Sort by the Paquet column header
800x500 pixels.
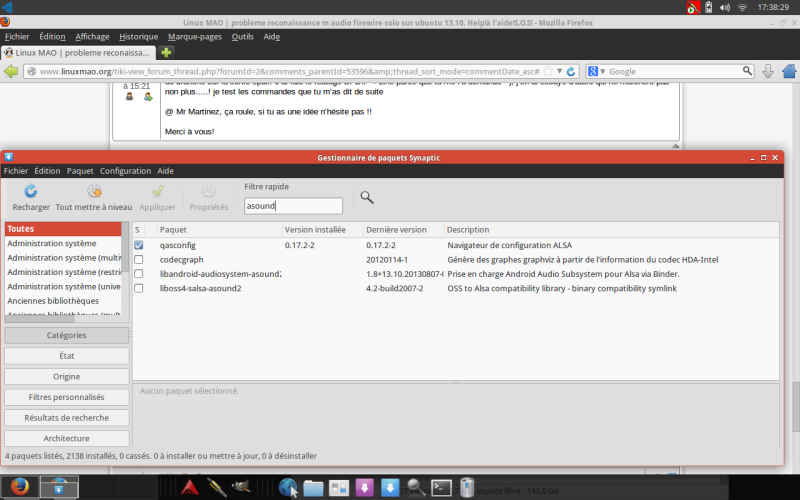(219, 230)
